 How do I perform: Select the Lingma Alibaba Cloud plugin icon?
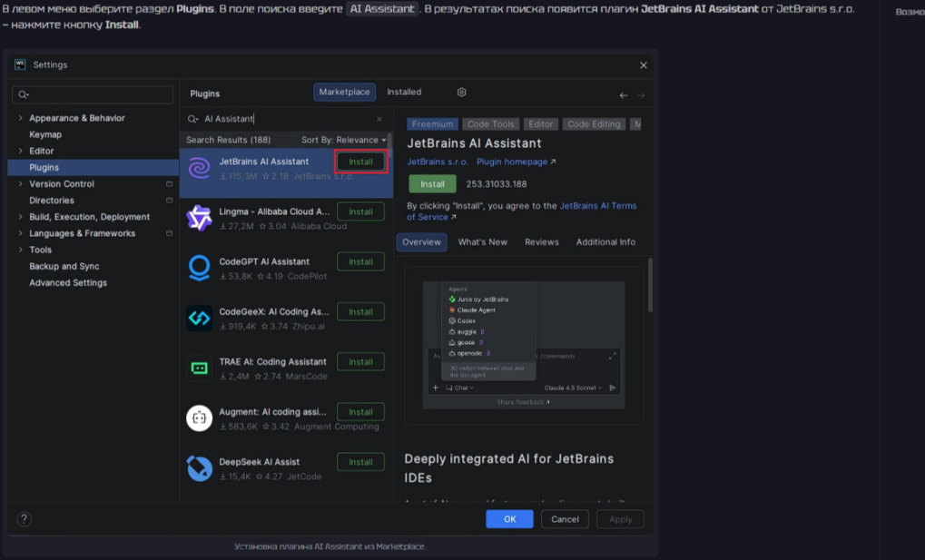(x=199, y=218)
